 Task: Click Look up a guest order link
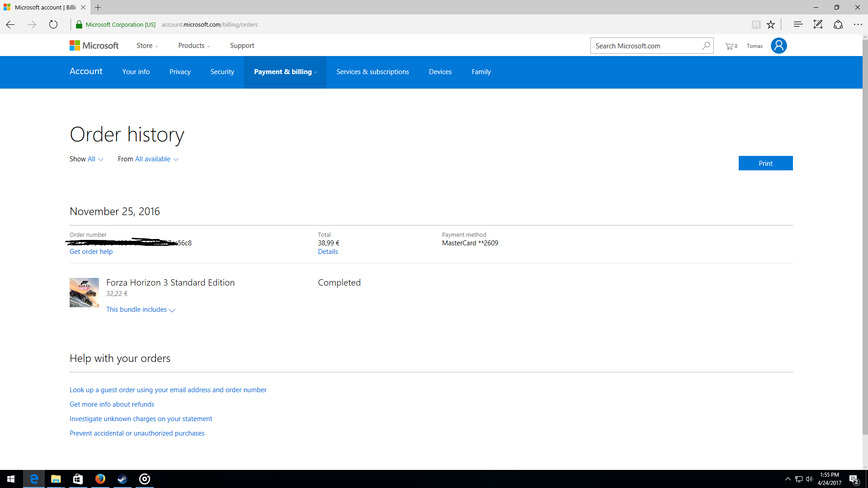pos(168,390)
